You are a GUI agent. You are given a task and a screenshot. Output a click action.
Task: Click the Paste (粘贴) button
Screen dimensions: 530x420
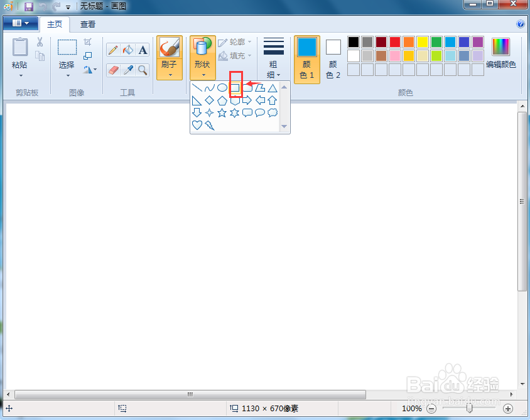[x=19, y=52]
